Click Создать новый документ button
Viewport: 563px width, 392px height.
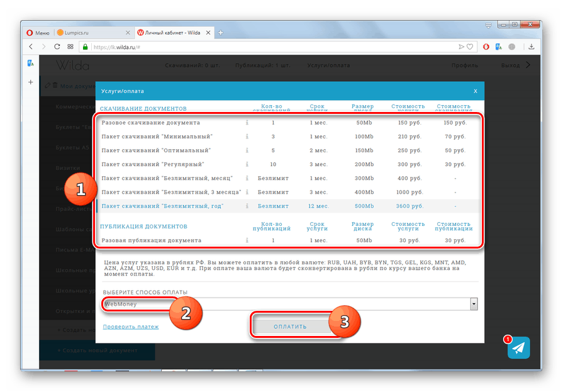[98, 350]
